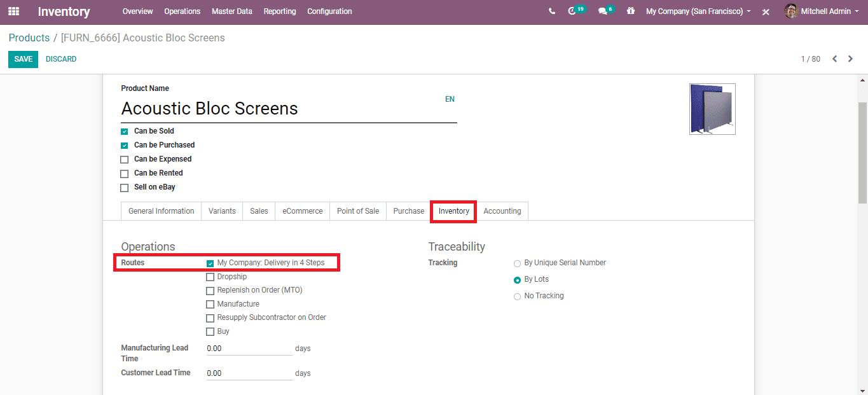Check the Manufacture route
This screenshot has width=868, height=395.
pyautogui.click(x=210, y=305)
